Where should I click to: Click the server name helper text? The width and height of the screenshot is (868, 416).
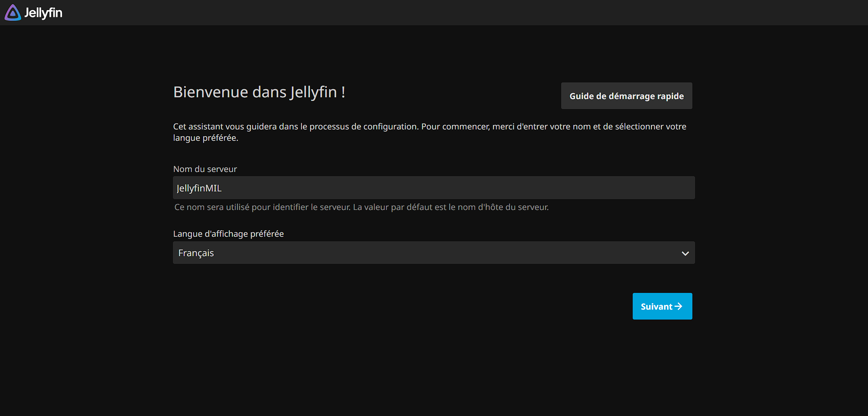click(361, 207)
